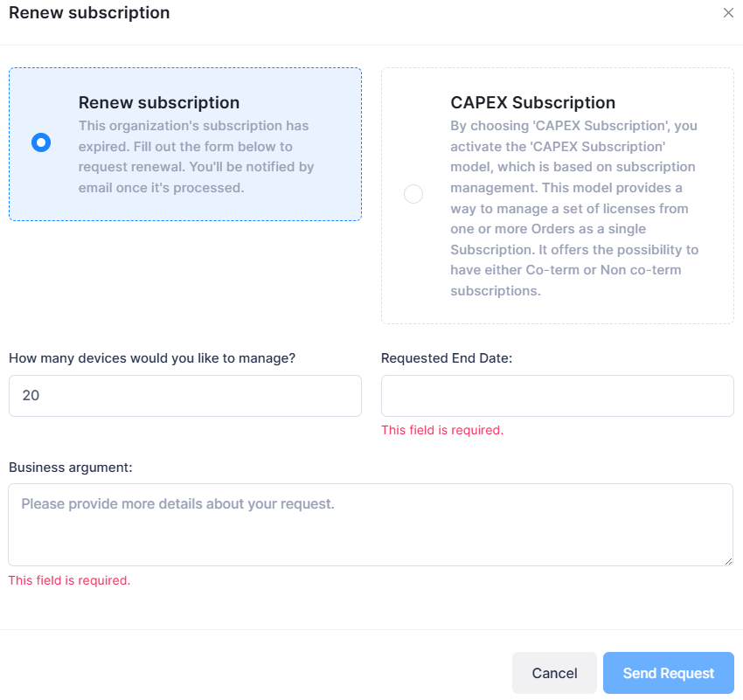The image size is (743, 700).
Task: Close the Renew subscription dialog
Action: (728, 13)
